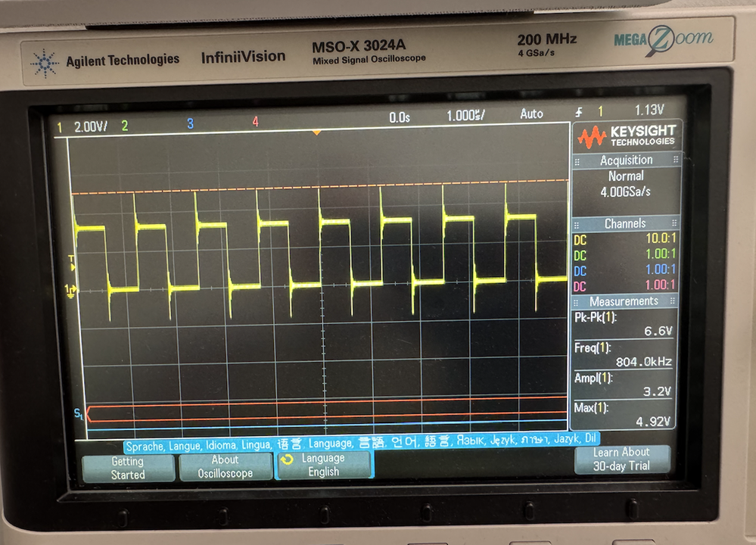
Task: Select channel 3 indicator in status bar
Action: click(x=191, y=124)
